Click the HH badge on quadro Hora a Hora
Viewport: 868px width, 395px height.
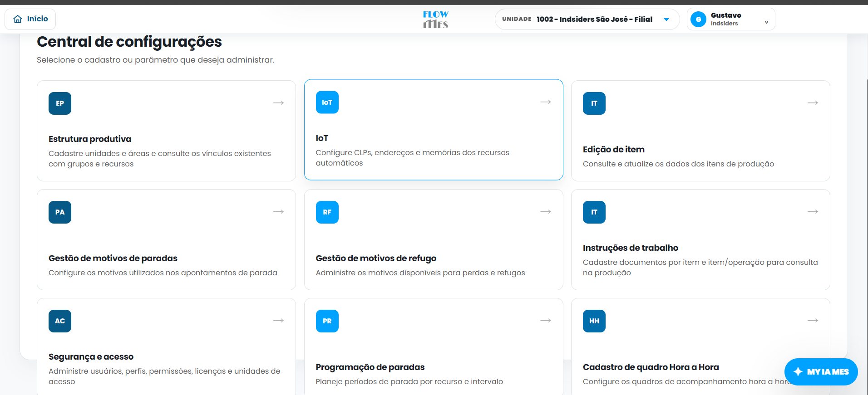(594, 321)
